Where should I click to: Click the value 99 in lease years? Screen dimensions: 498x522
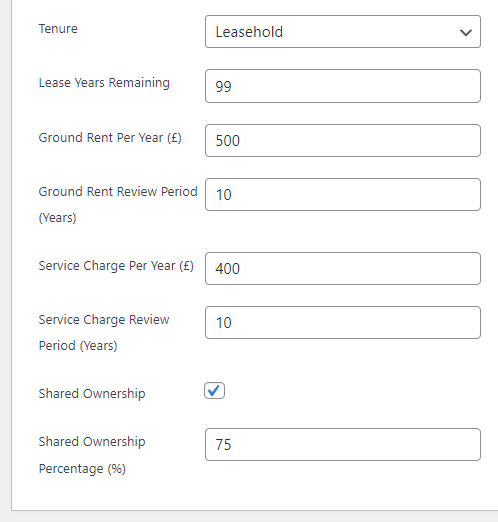pos(223,86)
